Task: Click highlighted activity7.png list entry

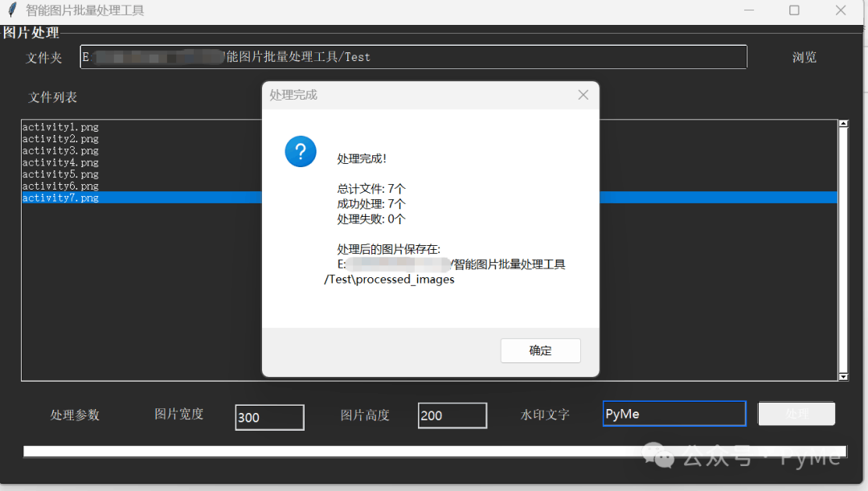Action: point(60,198)
